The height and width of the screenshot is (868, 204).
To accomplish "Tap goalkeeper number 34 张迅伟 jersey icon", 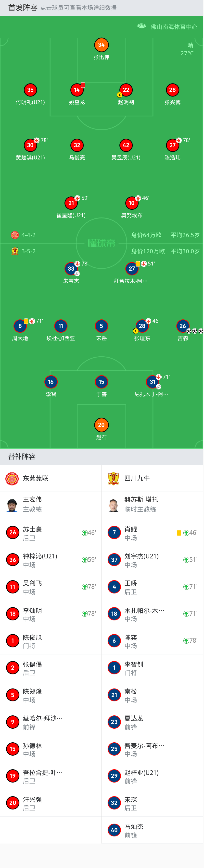I will point(101,45).
